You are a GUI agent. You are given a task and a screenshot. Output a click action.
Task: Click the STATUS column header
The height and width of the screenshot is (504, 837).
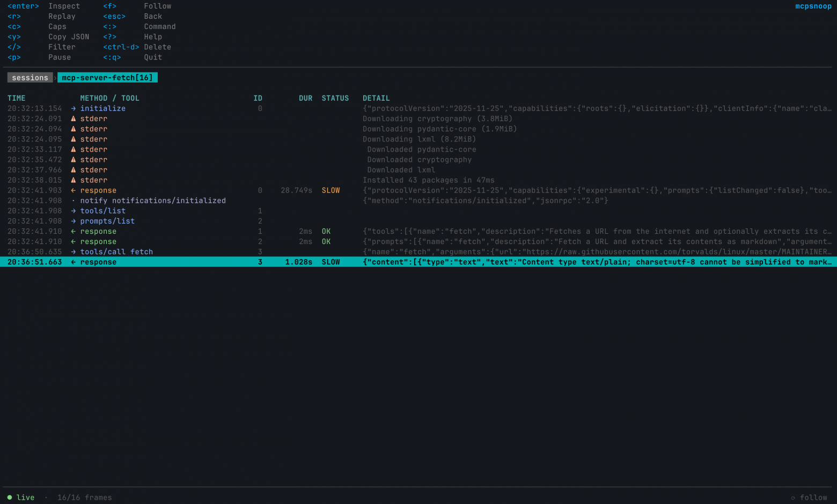[x=335, y=98]
